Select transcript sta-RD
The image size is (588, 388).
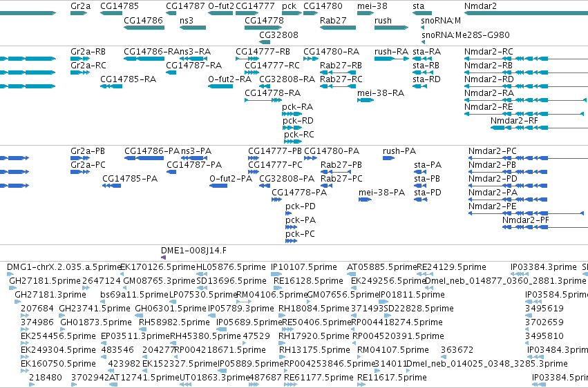[x=419, y=86]
